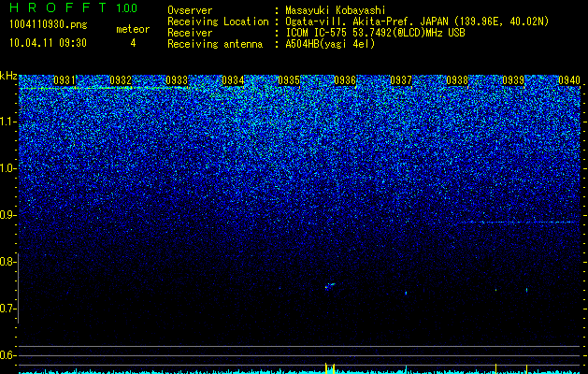
Task: Click the 0.6 kHz axis label
Action: (7, 355)
